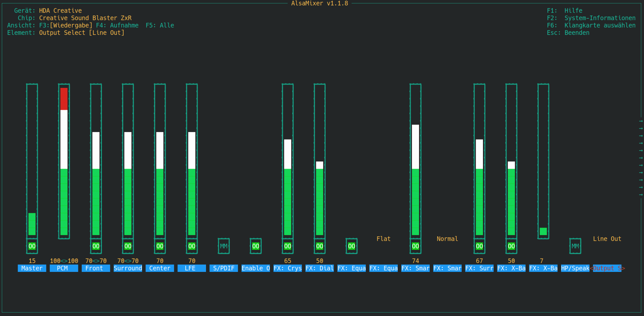Viewport: 644px width, 316px height.
Task: Mute the LFE channel
Action: (191, 246)
